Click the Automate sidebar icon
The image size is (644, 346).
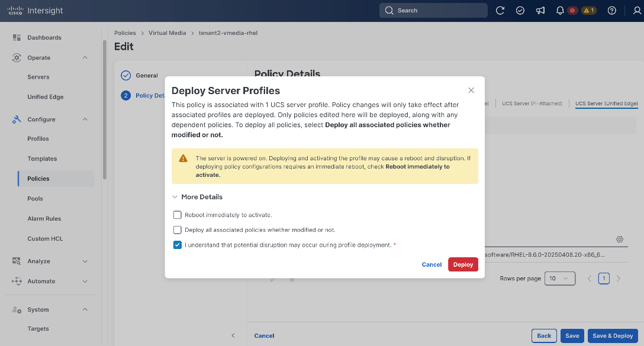17,281
